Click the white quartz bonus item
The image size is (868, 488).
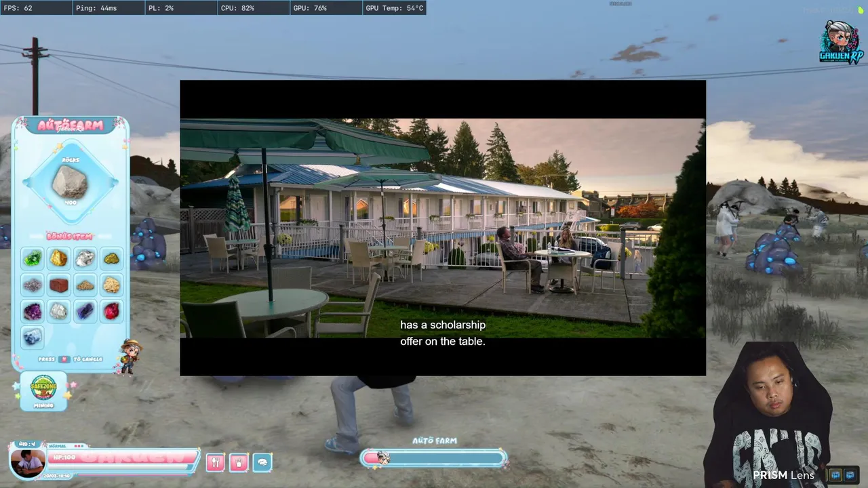[59, 311]
